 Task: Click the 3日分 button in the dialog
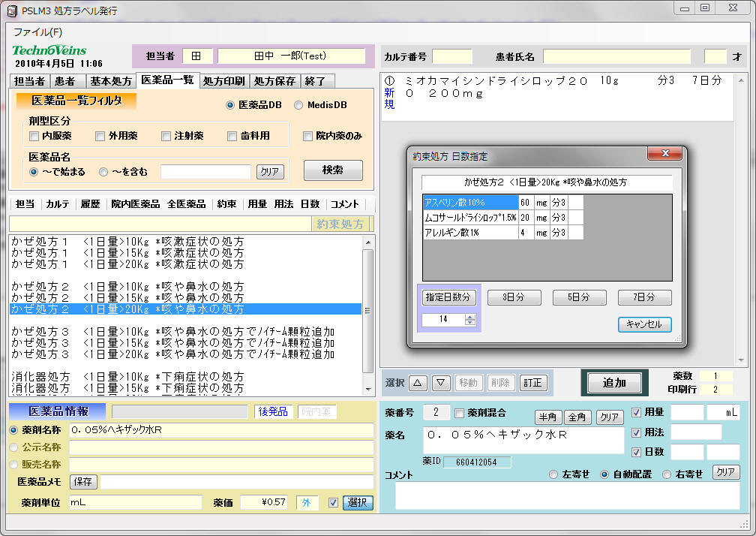coord(514,297)
